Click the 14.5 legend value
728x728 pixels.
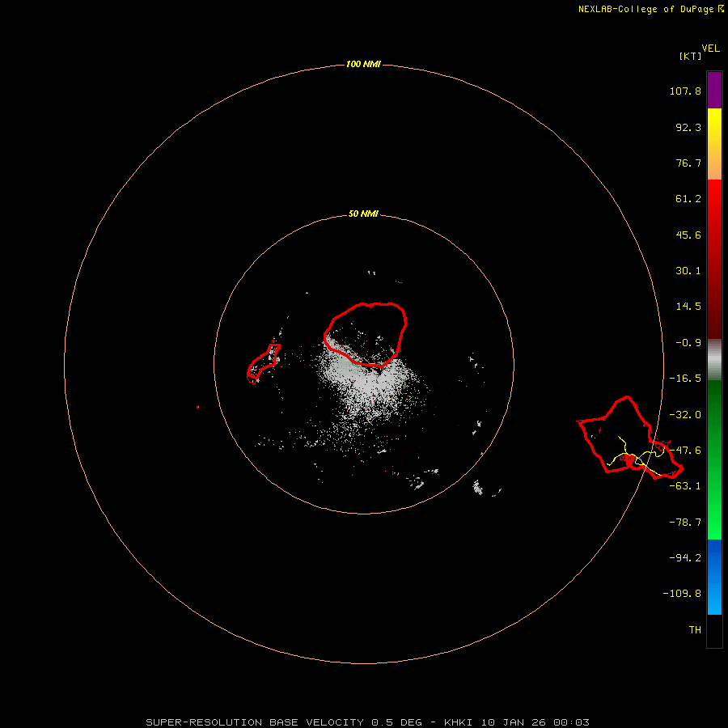pyautogui.click(x=688, y=307)
